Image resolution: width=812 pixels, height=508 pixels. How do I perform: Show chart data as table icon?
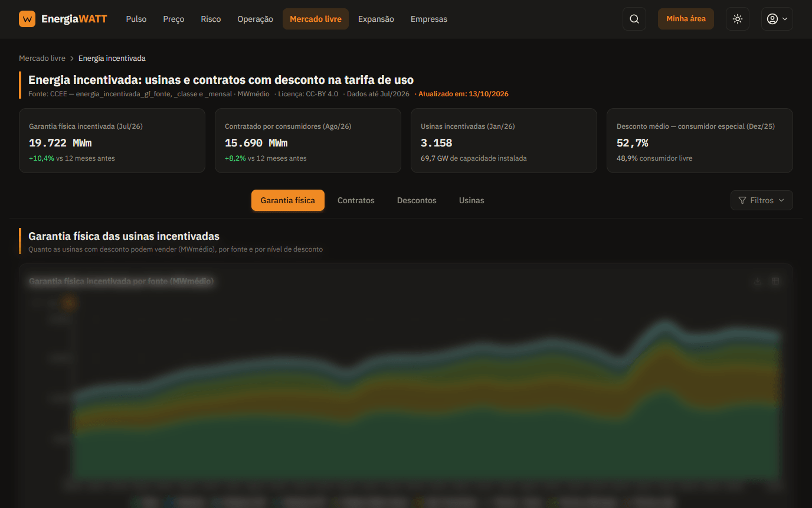click(775, 281)
